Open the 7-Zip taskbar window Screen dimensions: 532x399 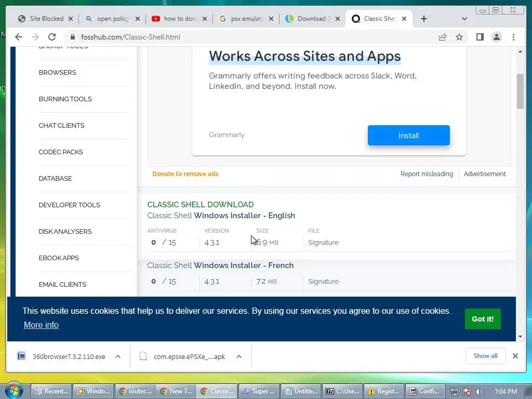[342, 391]
